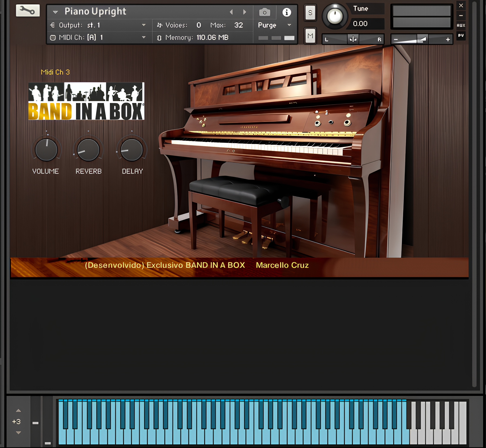The image size is (486, 448).
Task: Open the Purge dropdown menu
Action: point(289,25)
